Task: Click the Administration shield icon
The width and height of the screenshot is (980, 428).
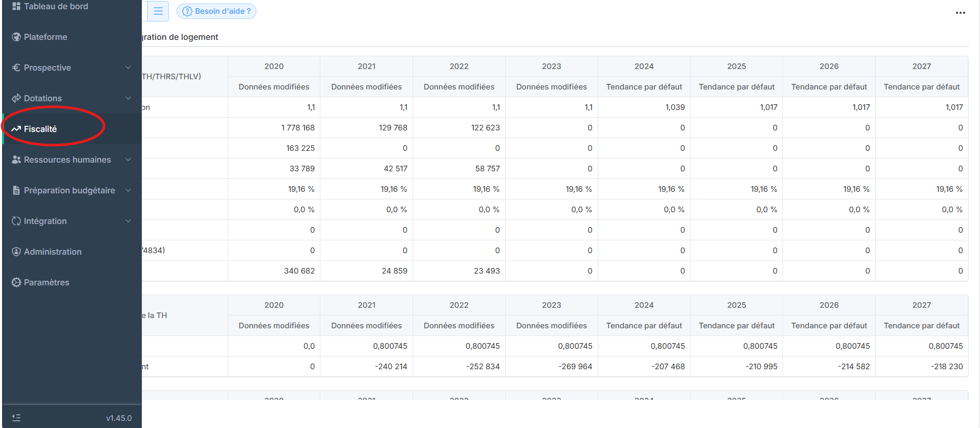Action: tap(16, 252)
